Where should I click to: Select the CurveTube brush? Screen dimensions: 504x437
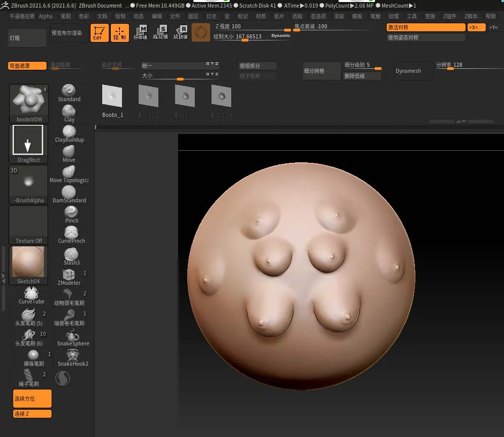(x=31, y=294)
